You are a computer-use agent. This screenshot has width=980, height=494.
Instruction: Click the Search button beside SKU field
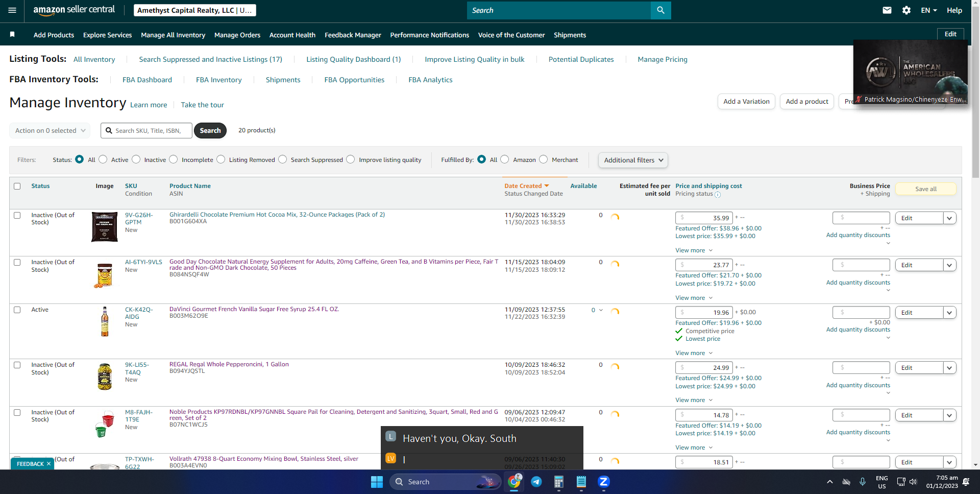[x=210, y=130]
